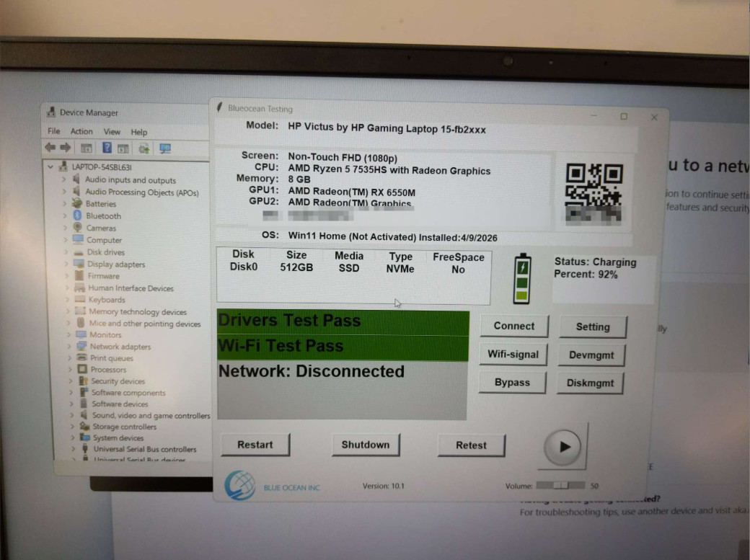Click the Batteries category icon
The height and width of the screenshot is (560, 750).
point(77,203)
